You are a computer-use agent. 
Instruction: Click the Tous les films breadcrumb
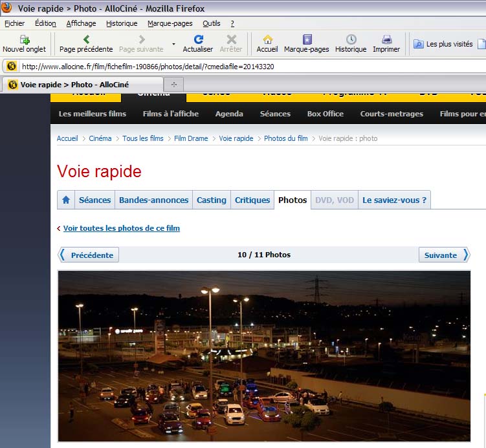coord(143,138)
